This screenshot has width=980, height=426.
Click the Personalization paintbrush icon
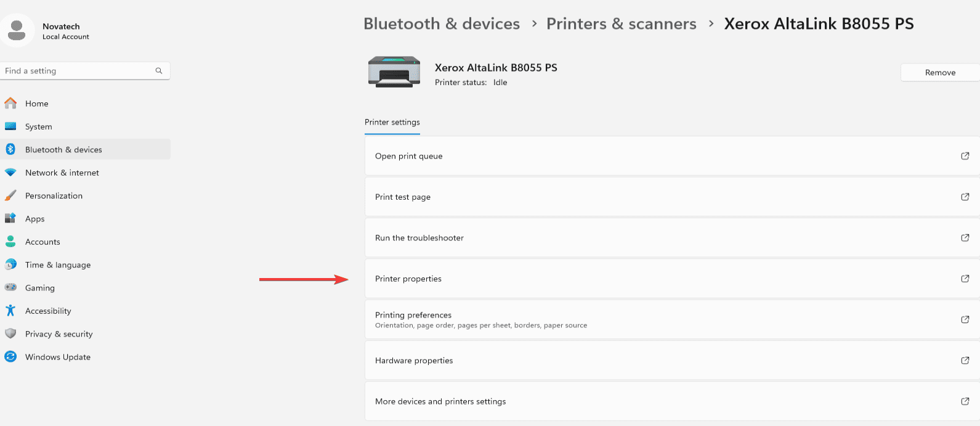tap(10, 195)
